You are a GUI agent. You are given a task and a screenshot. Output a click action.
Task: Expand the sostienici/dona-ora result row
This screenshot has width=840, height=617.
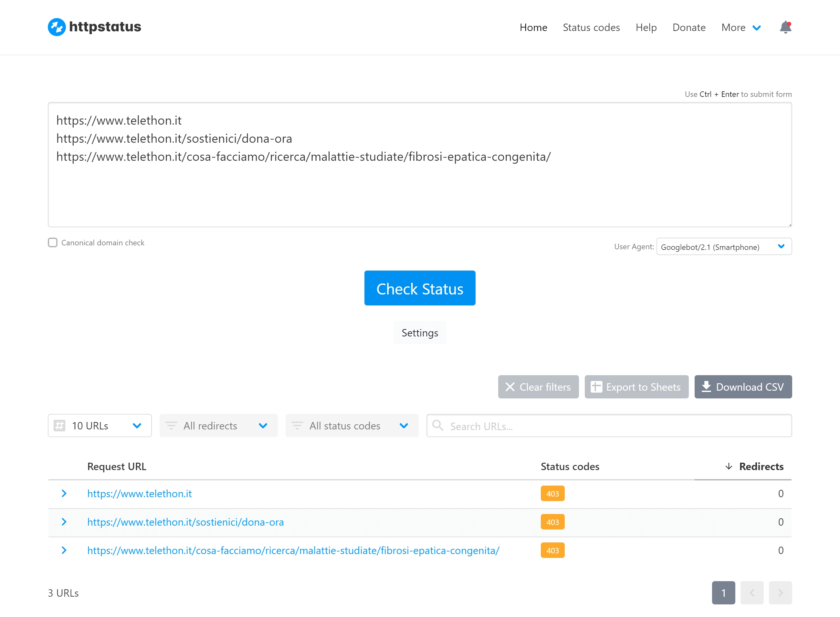pyautogui.click(x=64, y=522)
